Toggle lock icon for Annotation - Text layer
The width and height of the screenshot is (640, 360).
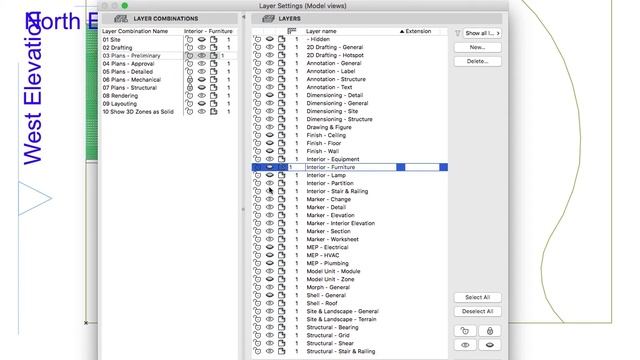coord(257,87)
